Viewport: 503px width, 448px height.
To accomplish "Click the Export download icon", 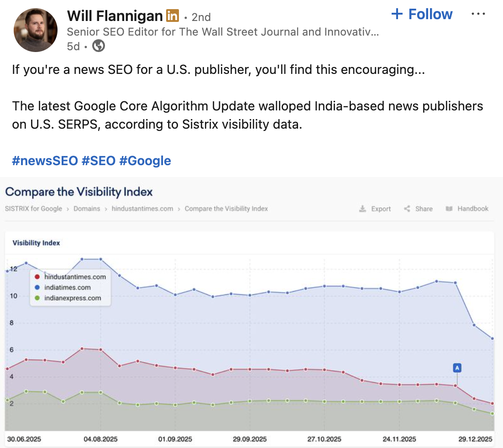I will (363, 208).
